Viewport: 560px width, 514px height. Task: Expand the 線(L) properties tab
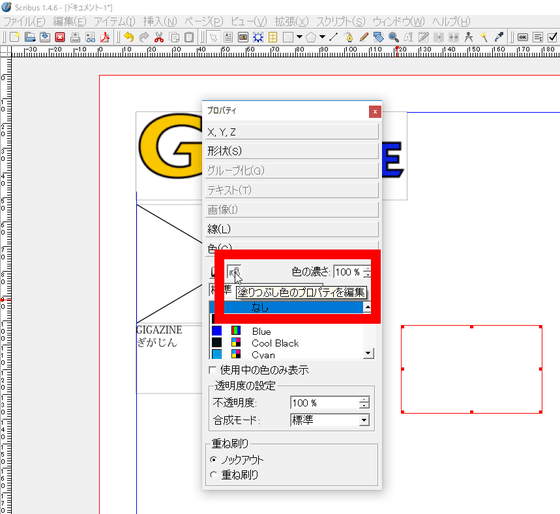point(292,229)
